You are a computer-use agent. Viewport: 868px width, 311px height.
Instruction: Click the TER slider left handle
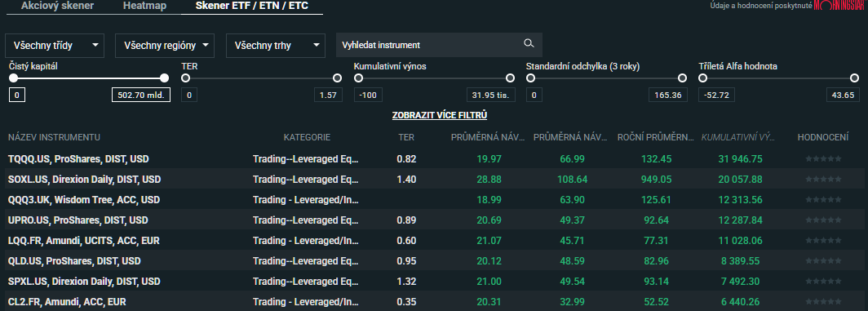(186, 78)
